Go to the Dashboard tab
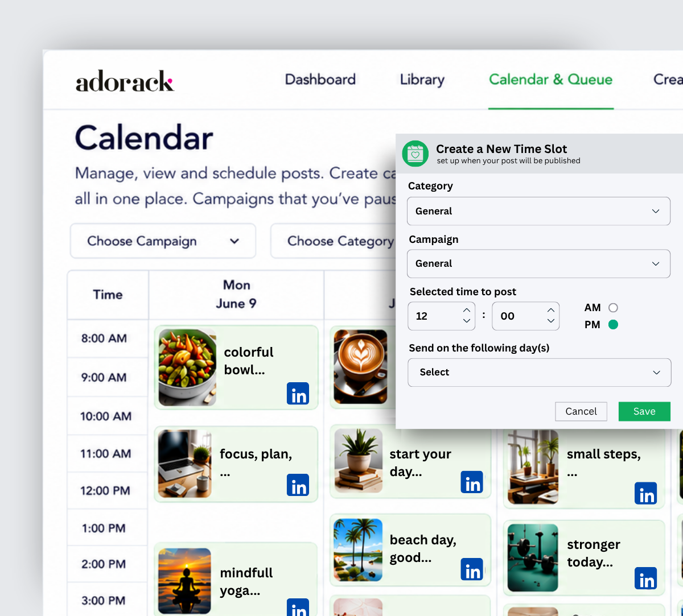 (320, 80)
